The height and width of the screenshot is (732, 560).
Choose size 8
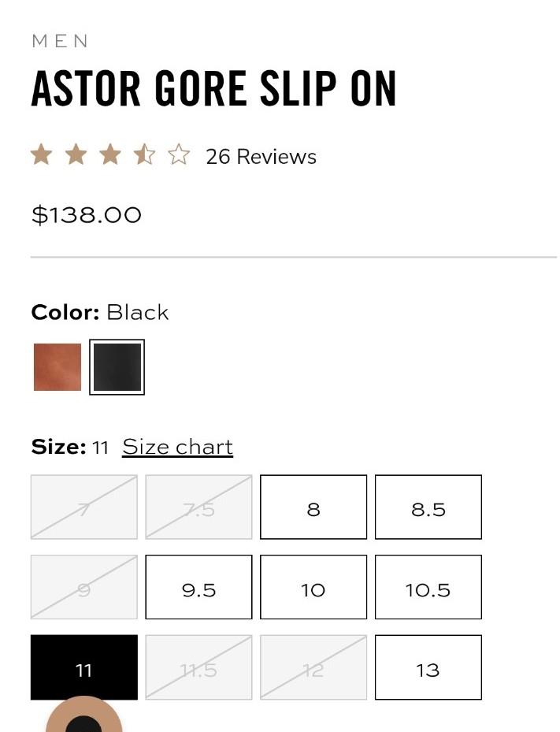(313, 507)
